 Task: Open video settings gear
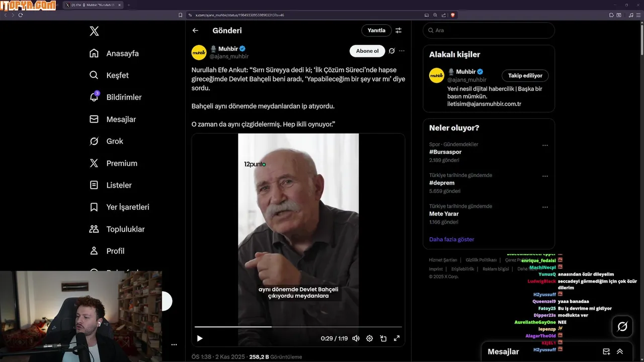tap(369, 338)
